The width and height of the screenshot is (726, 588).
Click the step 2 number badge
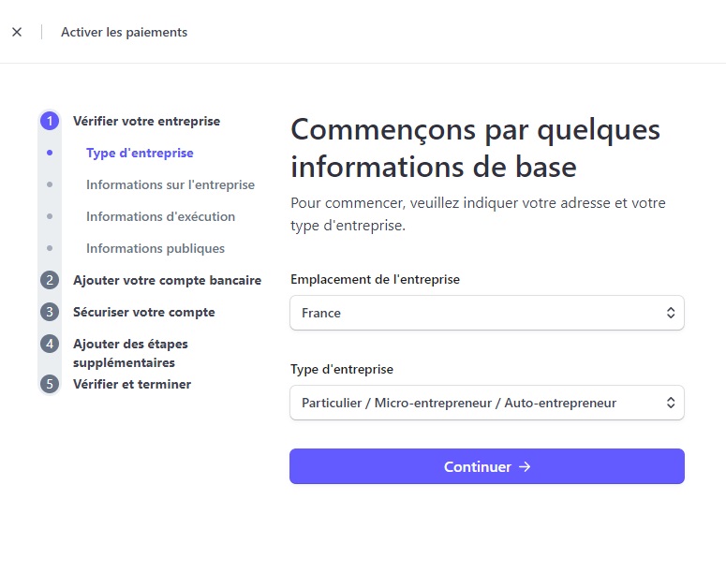(x=50, y=280)
